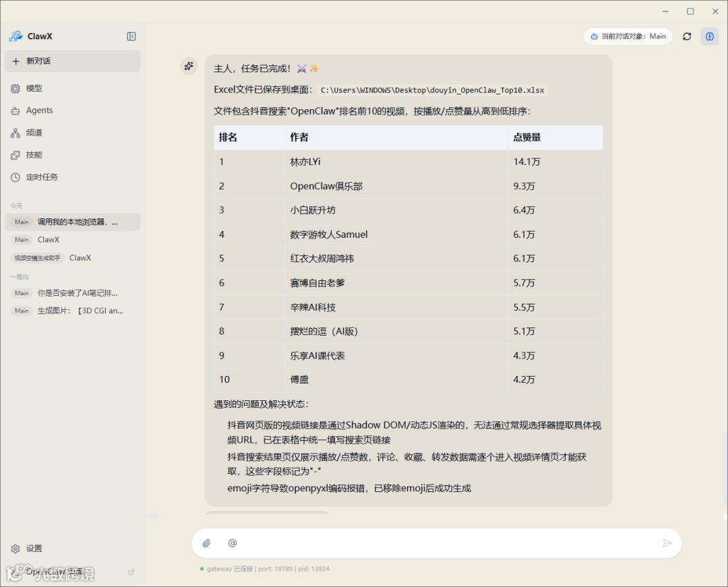Image resolution: width=728 pixels, height=587 pixels.
Task: Open conversation 你是否安装了AI笔记排...
Action: [72, 292]
